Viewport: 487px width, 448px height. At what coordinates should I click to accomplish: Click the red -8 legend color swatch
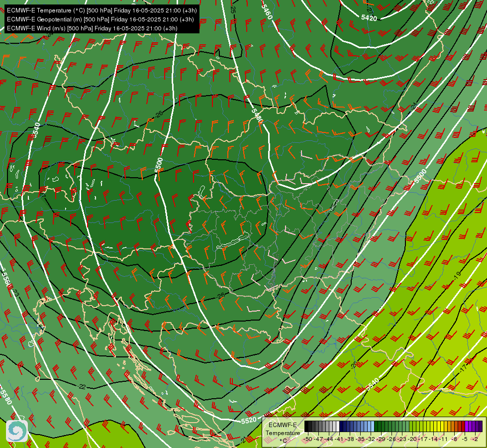(x=453, y=426)
